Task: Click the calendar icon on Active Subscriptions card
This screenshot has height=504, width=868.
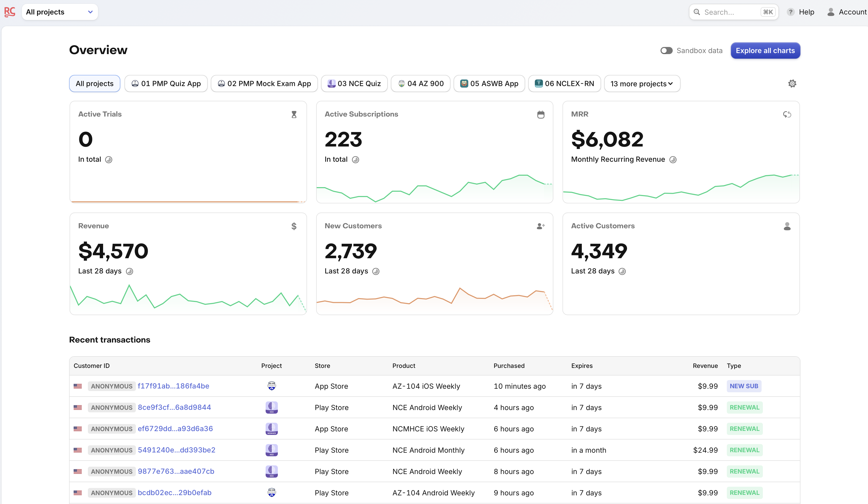Action: click(x=541, y=114)
